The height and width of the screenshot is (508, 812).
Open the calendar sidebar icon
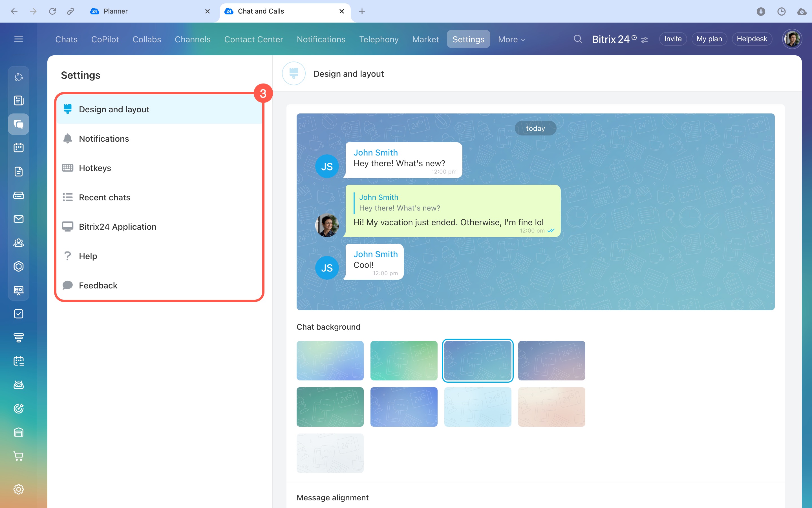pos(18,148)
